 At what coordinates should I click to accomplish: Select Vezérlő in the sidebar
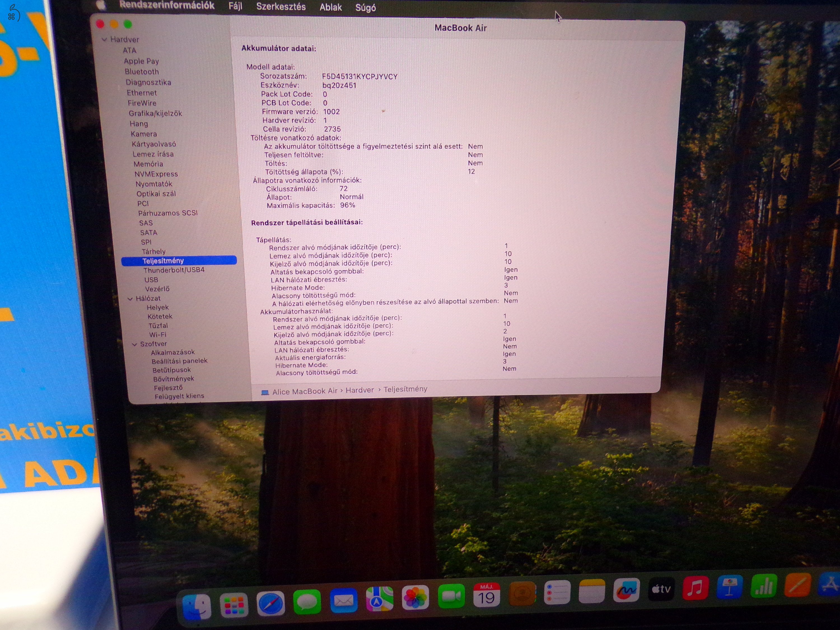(x=157, y=289)
